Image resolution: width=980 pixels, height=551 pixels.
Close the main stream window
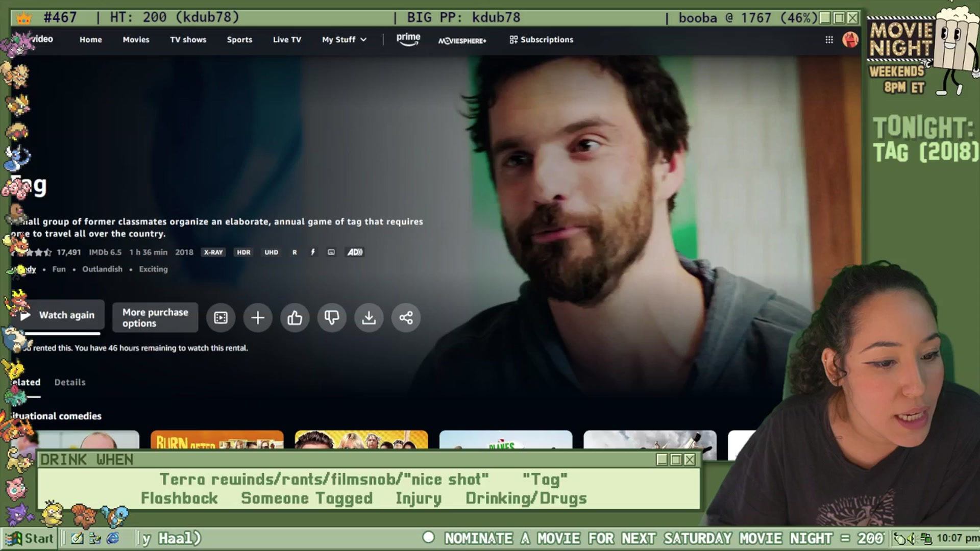coord(852,18)
